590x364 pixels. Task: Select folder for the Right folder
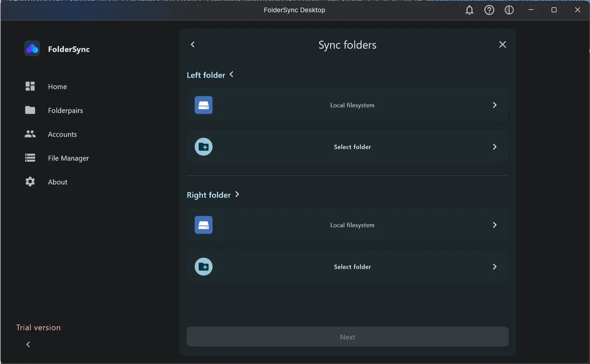point(348,267)
